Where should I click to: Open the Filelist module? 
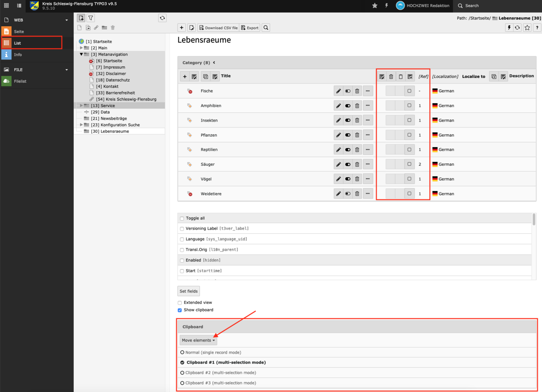20,81
